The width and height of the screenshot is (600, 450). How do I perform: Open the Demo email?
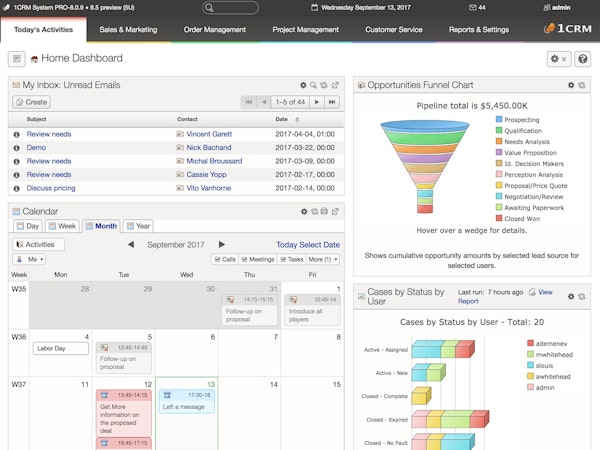36,147
